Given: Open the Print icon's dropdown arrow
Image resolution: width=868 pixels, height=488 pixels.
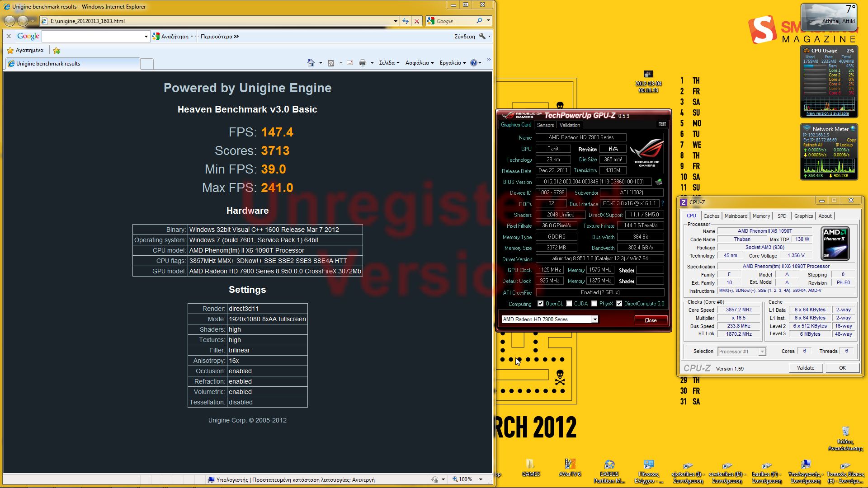Looking at the screenshot, I should coord(372,63).
